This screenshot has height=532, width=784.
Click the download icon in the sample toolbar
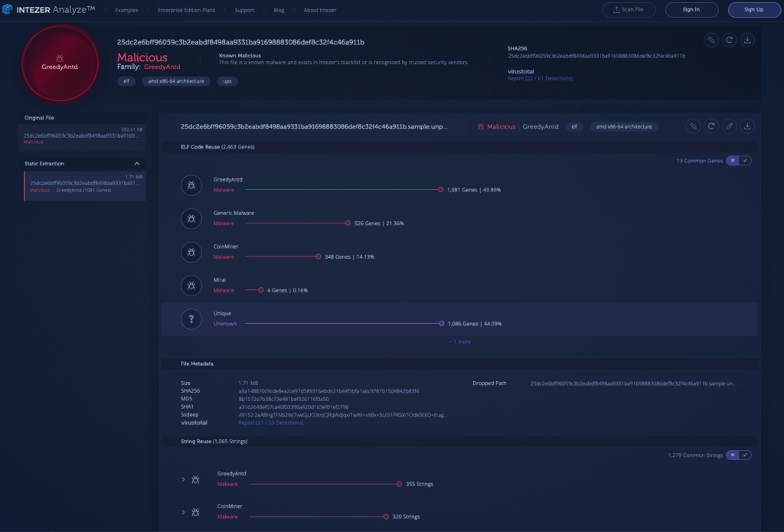748,126
